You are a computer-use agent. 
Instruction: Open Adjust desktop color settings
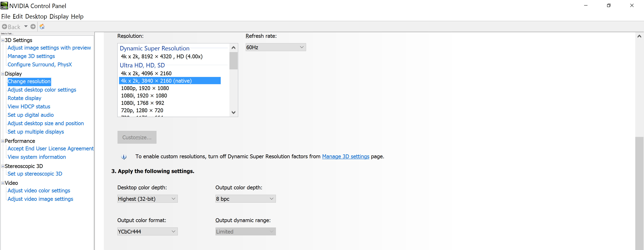click(42, 90)
